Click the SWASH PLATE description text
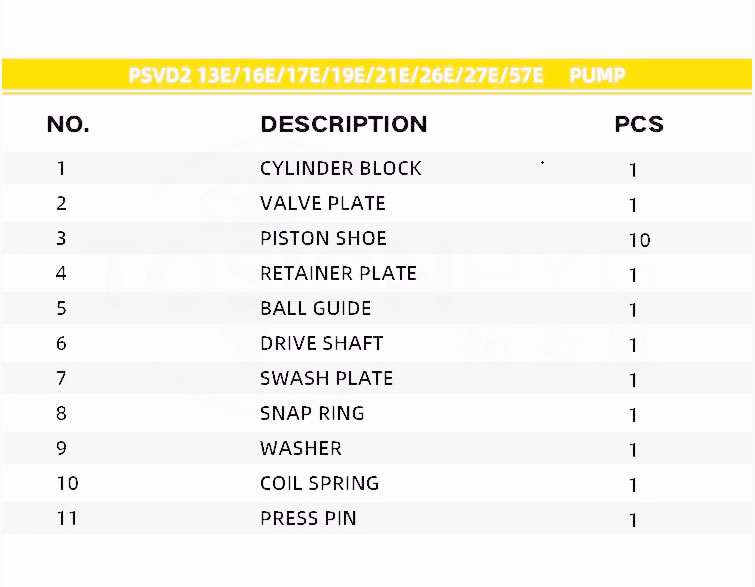The width and height of the screenshot is (755, 587). click(326, 378)
